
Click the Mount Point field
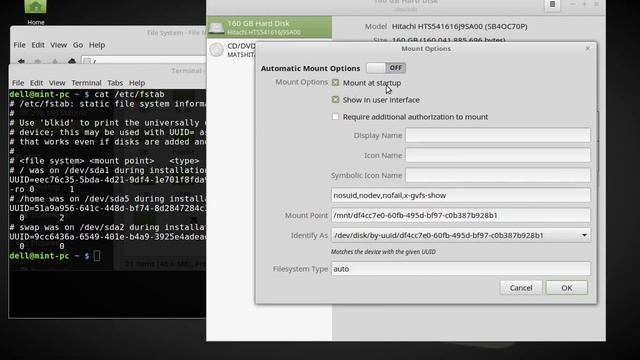pyautogui.click(x=461, y=215)
